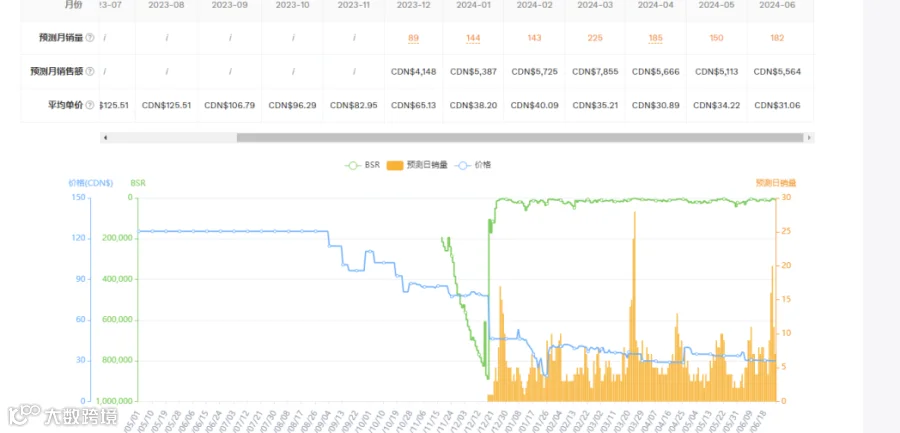Select the 2023-09 month column header

(230, 5)
